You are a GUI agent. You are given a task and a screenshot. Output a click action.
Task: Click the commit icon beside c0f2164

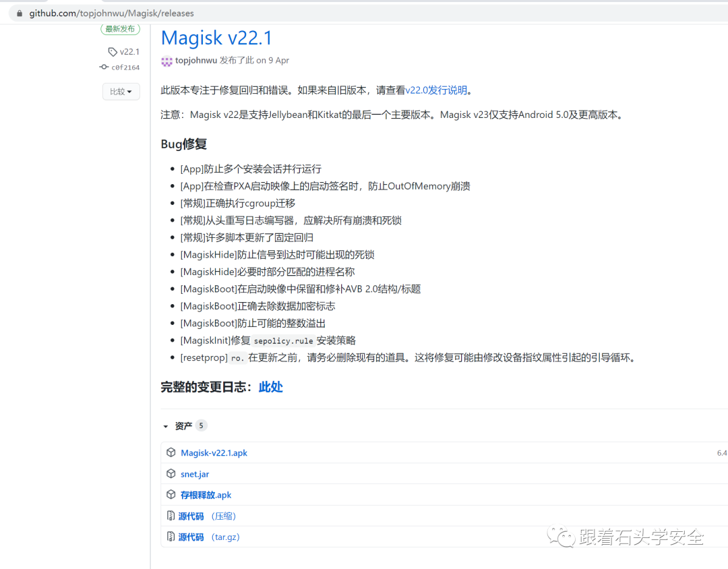point(104,67)
